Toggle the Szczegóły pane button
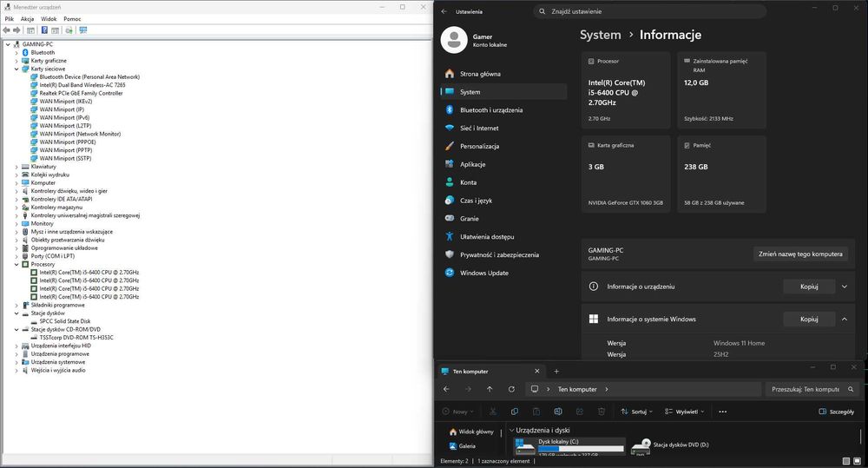868x468 pixels. coord(837,412)
